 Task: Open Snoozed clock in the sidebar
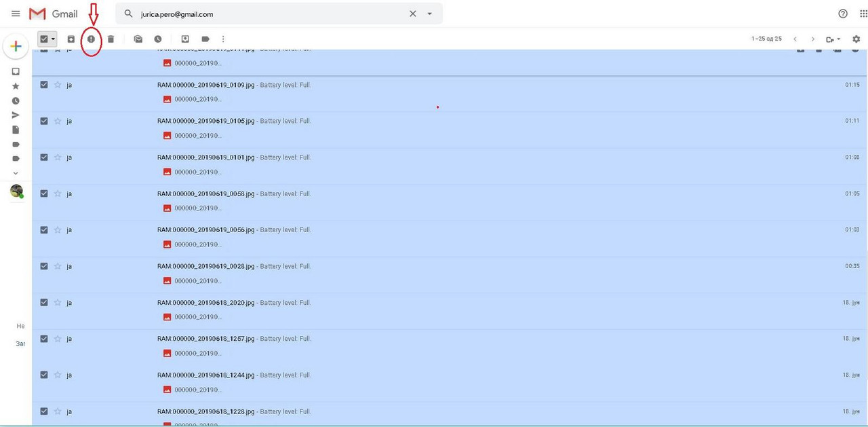point(16,100)
